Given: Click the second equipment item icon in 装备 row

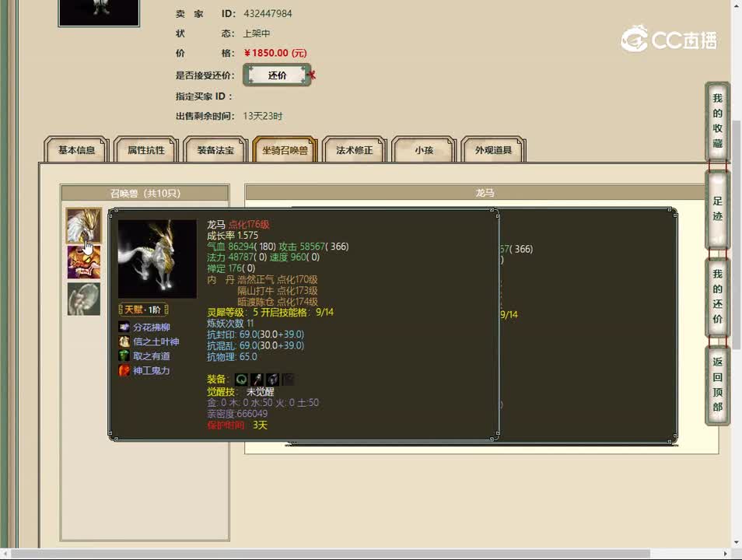Looking at the screenshot, I should tap(257, 379).
